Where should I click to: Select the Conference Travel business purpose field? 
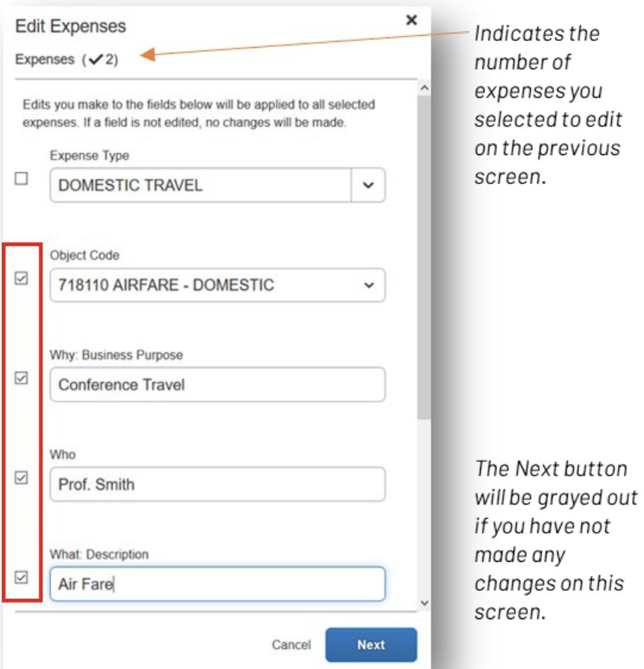216,384
